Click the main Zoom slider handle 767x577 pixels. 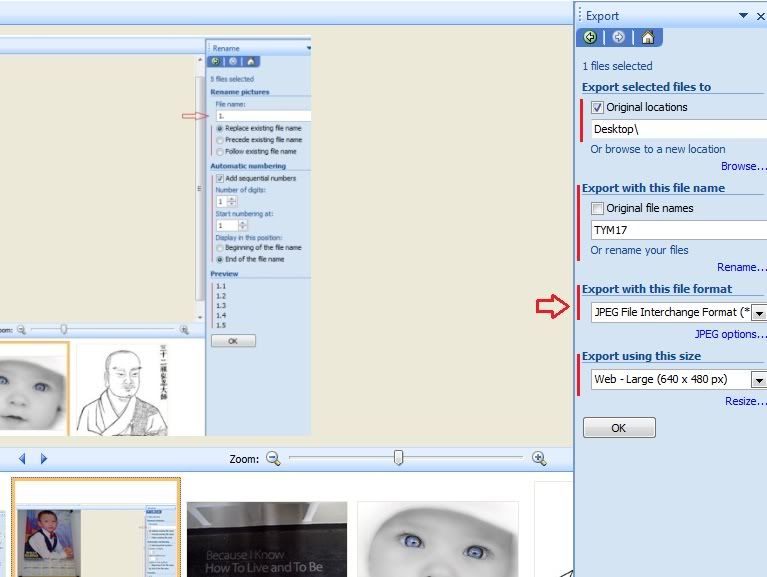[x=398, y=458]
